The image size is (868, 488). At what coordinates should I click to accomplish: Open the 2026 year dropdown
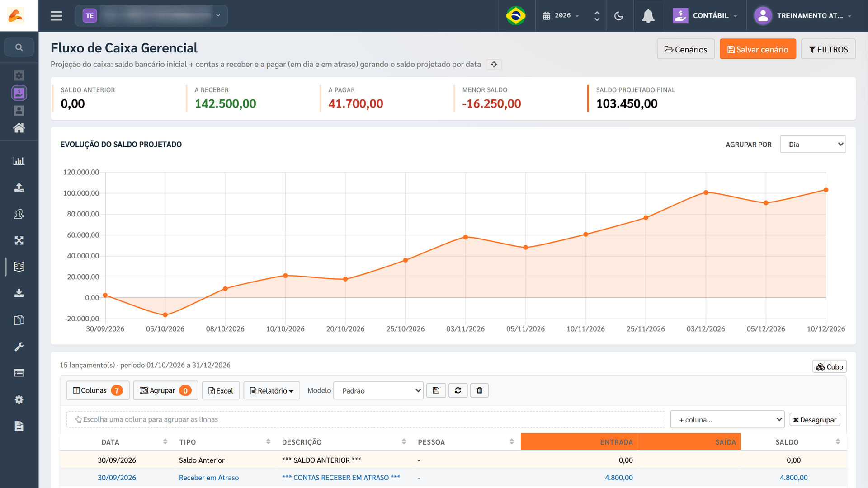561,16
